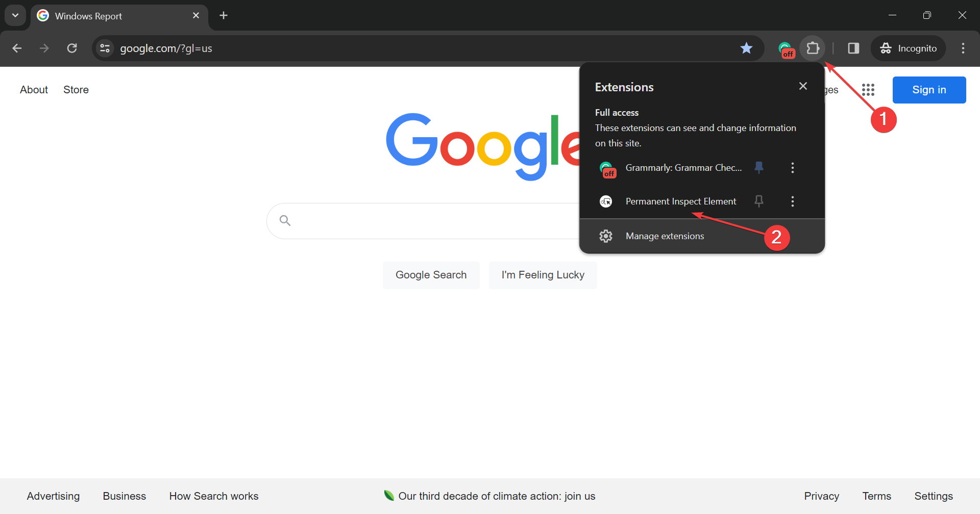
Task: Open the Privacy footer link
Action: click(x=821, y=496)
